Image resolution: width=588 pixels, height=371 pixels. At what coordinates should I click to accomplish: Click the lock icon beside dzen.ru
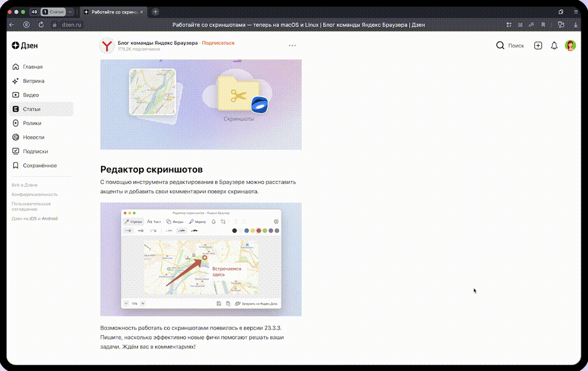[x=55, y=25]
